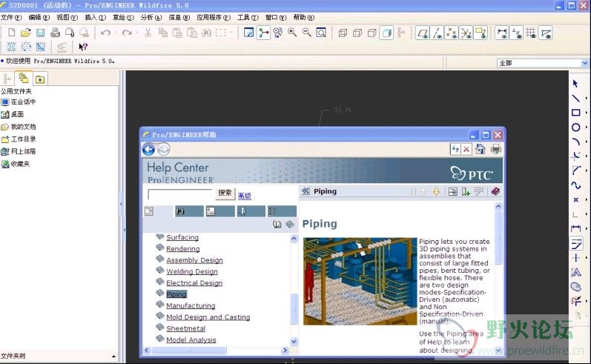This screenshot has height=364, width=591.
Task: Collapse the help navigation pane with the double arrow
Action: point(306,191)
